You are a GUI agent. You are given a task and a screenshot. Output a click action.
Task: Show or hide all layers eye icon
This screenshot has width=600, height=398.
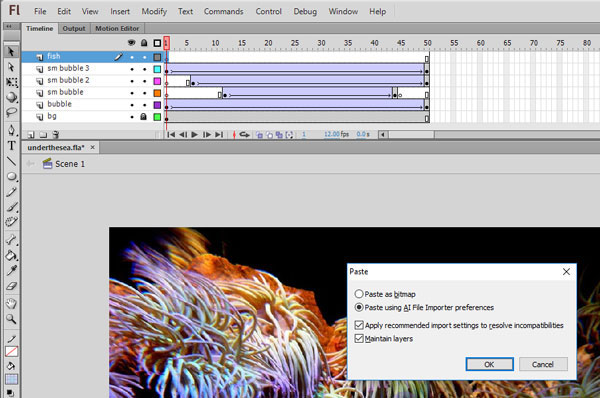pos(132,43)
